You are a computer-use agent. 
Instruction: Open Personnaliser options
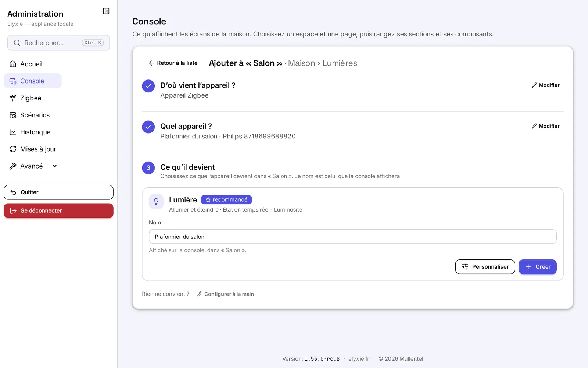tap(485, 267)
